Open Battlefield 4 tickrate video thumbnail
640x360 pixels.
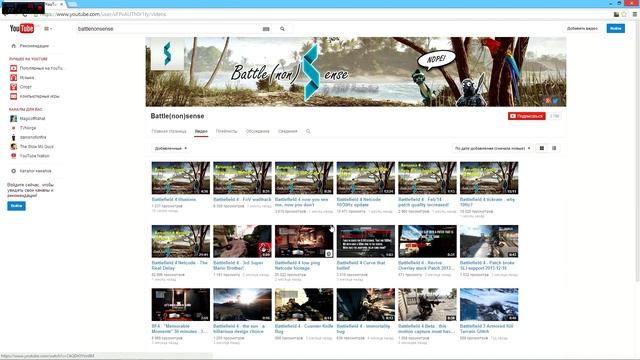[489, 178]
